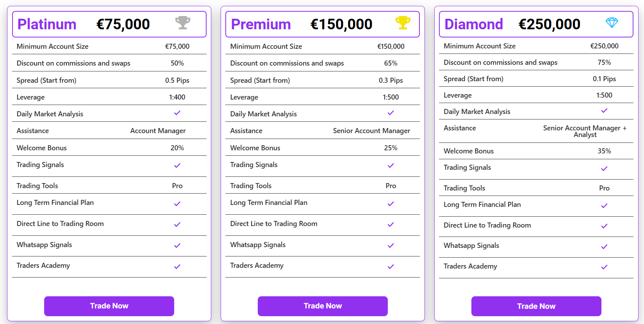Click Senior Account Manager + Analyst text

tap(585, 131)
